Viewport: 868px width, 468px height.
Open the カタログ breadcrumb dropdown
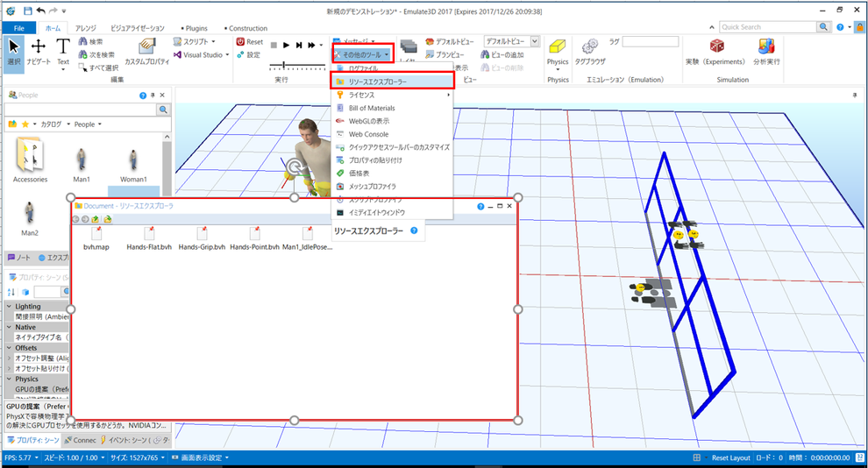coord(68,124)
